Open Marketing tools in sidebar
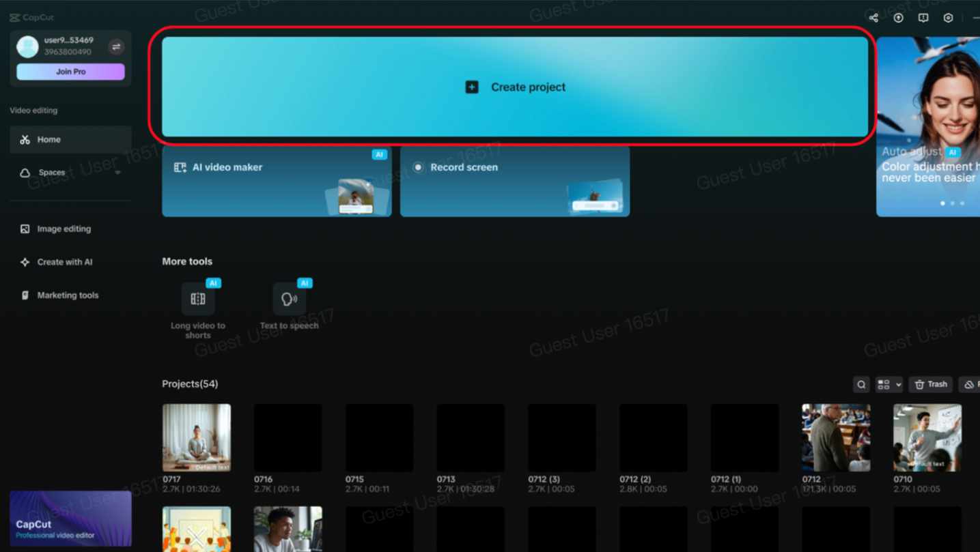Viewport: 980px width, 552px height. click(67, 295)
